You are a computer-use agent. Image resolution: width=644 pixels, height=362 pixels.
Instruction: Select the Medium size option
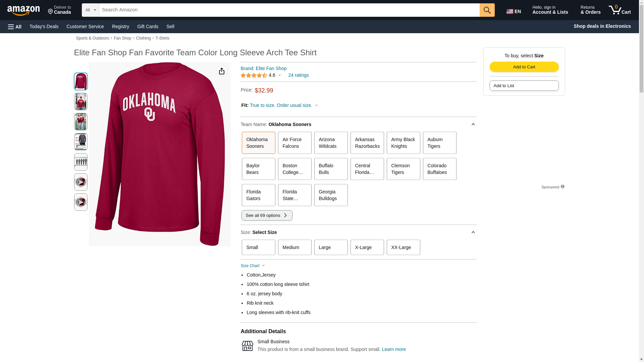pyautogui.click(x=294, y=247)
